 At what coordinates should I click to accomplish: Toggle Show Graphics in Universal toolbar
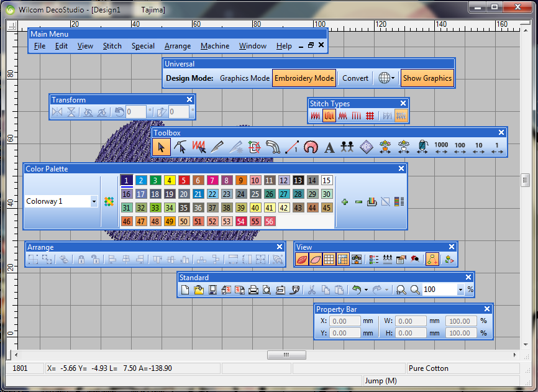(x=427, y=78)
